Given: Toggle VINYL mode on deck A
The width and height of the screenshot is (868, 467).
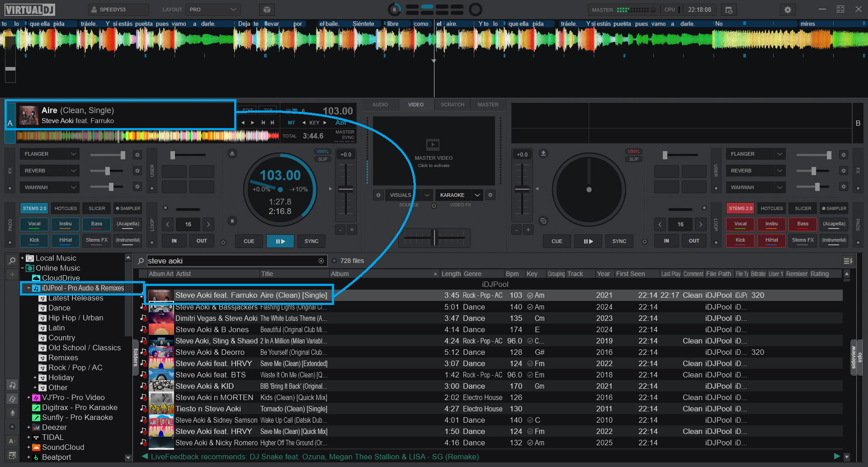Looking at the screenshot, I should click(x=322, y=152).
